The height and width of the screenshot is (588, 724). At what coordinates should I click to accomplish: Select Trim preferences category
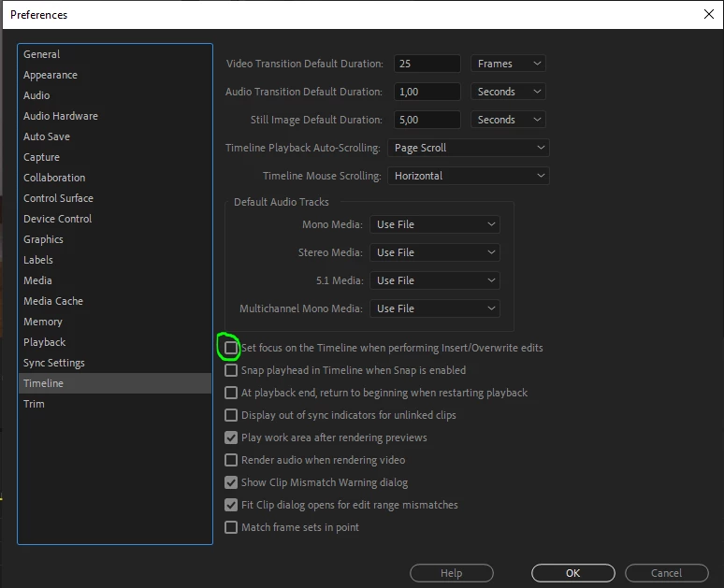coord(115,404)
